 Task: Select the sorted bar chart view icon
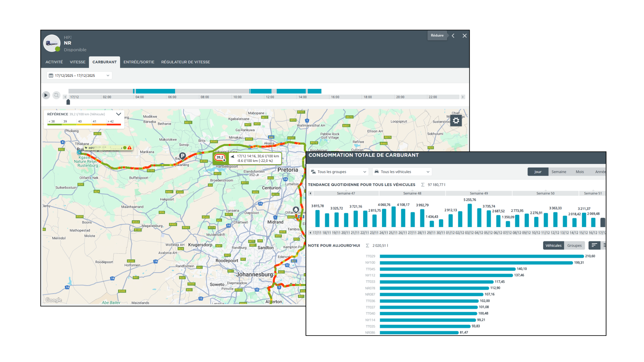coord(594,245)
